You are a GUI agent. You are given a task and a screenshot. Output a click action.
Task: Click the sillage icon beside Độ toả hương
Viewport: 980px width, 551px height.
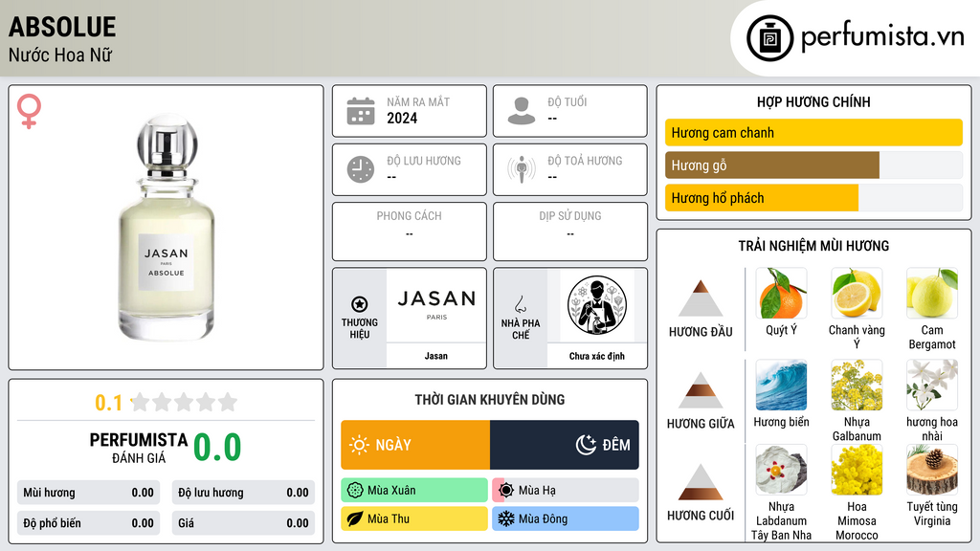click(x=522, y=169)
